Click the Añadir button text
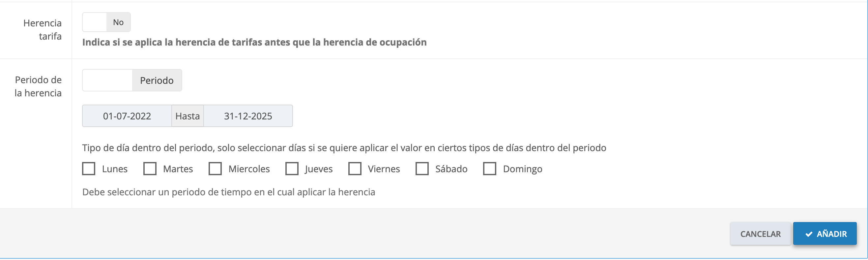The image size is (868, 260). tap(832, 234)
